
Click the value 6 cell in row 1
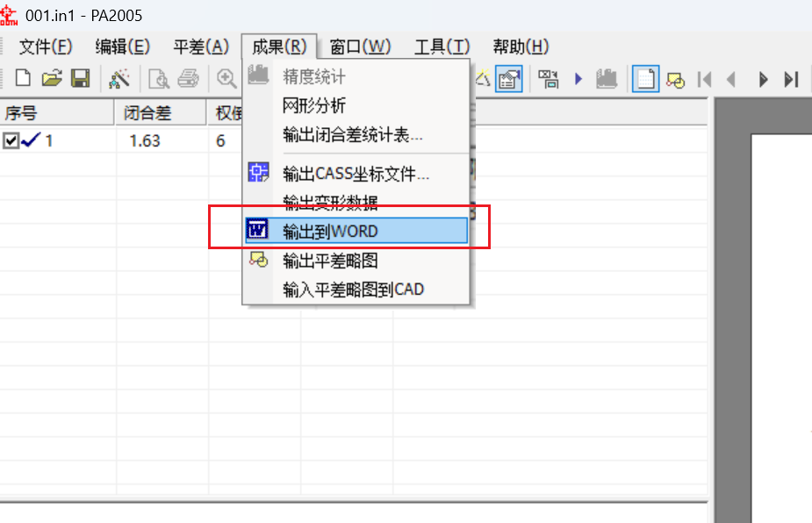220,140
